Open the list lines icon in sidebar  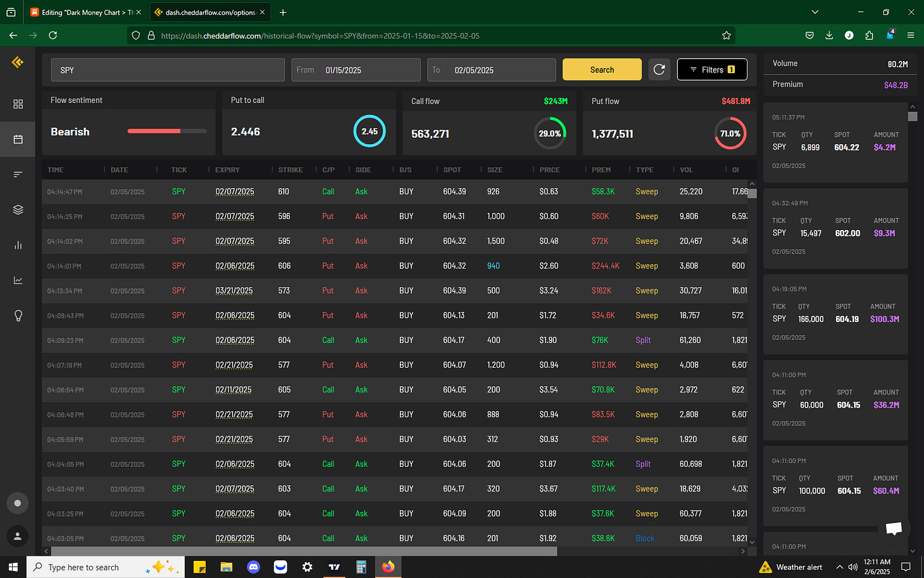click(18, 174)
